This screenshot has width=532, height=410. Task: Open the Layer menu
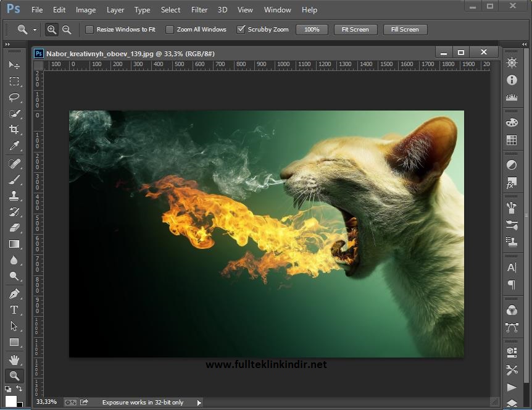pos(115,10)
